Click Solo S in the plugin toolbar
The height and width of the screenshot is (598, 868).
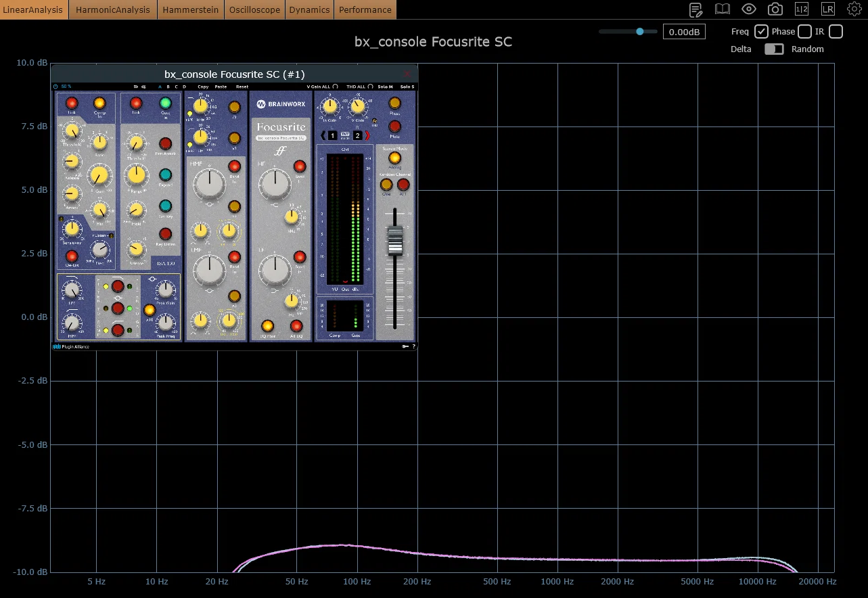tap(407, 87)
